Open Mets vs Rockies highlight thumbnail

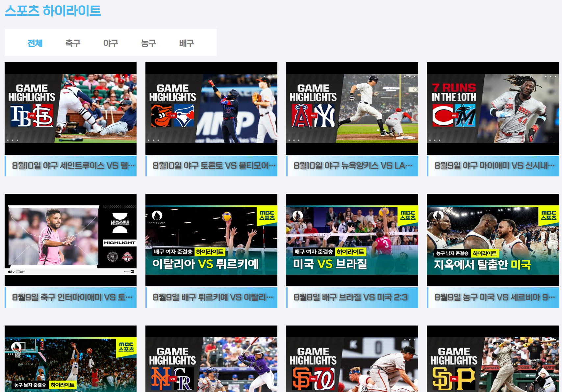pyautogui.click(x=211, y=359)
